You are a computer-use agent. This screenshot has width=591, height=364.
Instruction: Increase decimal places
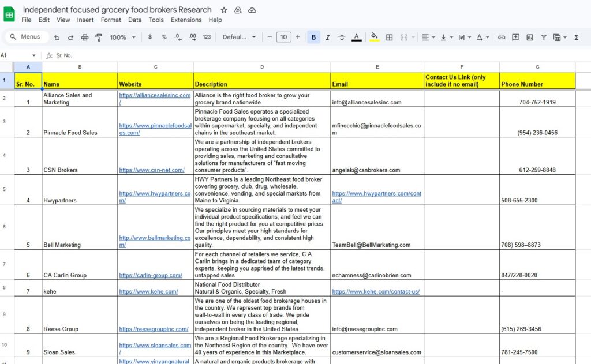192,37
